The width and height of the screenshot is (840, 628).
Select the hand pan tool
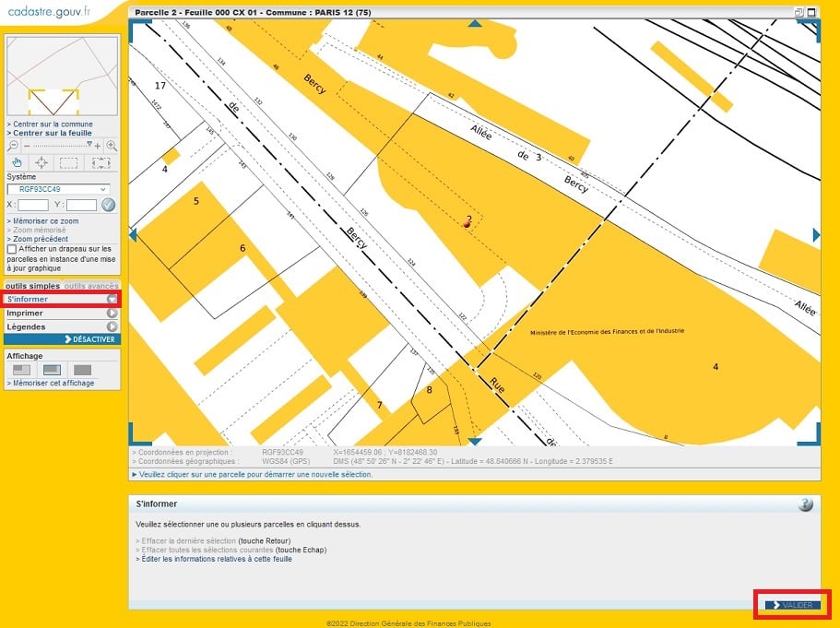click(x=18, y=162)
